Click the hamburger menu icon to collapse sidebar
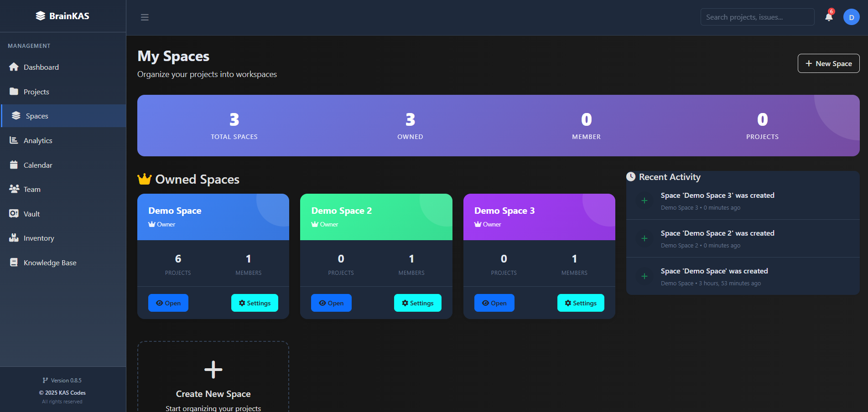The width and height of the screenshot is (868, 412). click(145, 17)
